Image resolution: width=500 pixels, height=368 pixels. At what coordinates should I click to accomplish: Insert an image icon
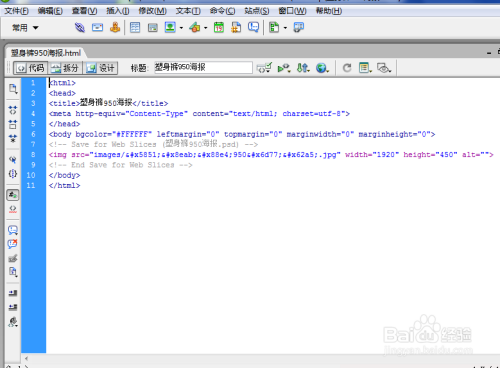tap(170, 27)
